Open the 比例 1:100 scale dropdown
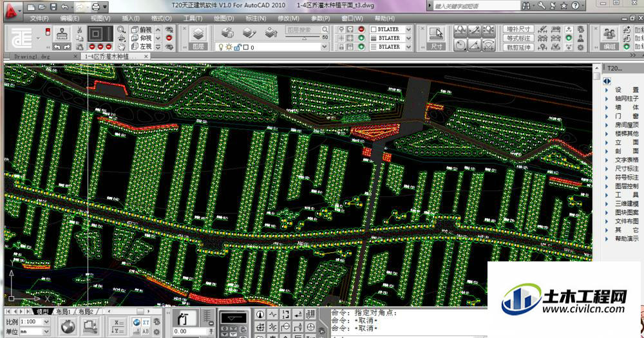The height and width of the screenshot is (338, 644). coord(46,321)
